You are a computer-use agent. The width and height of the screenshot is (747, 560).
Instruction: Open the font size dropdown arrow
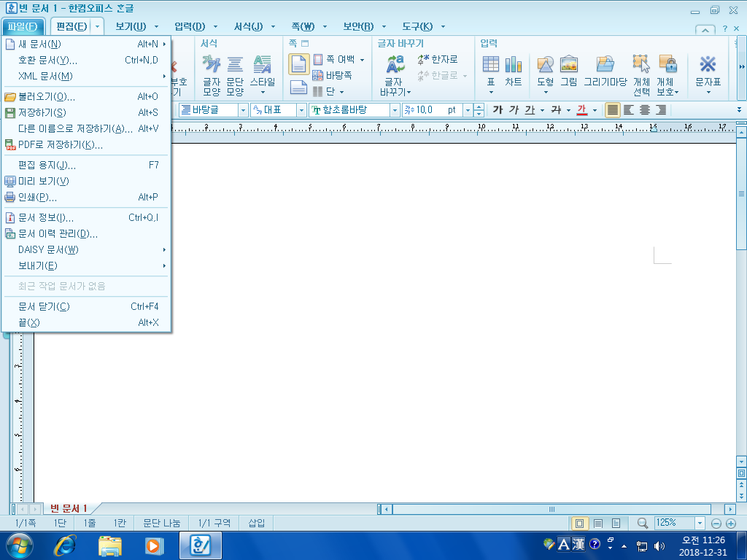pos(468,110)
